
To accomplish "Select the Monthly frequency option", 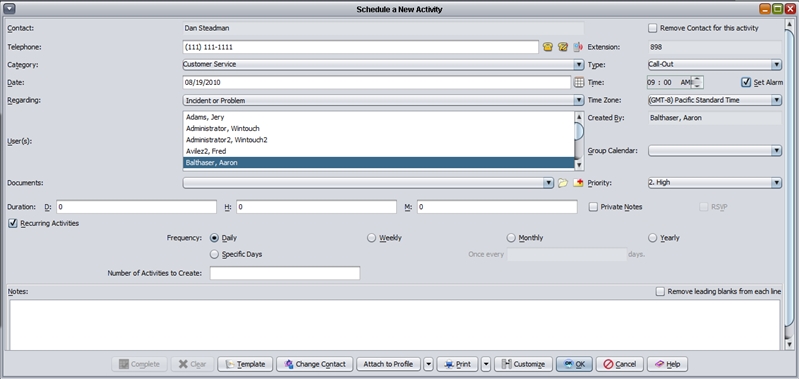I will pos(511,238).
